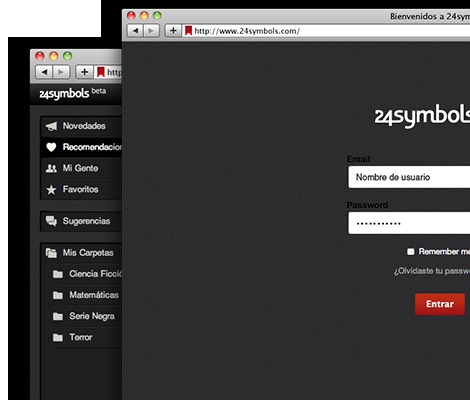
Task: Click 24symbols beta logo in rear window
Action: point(72,93)
